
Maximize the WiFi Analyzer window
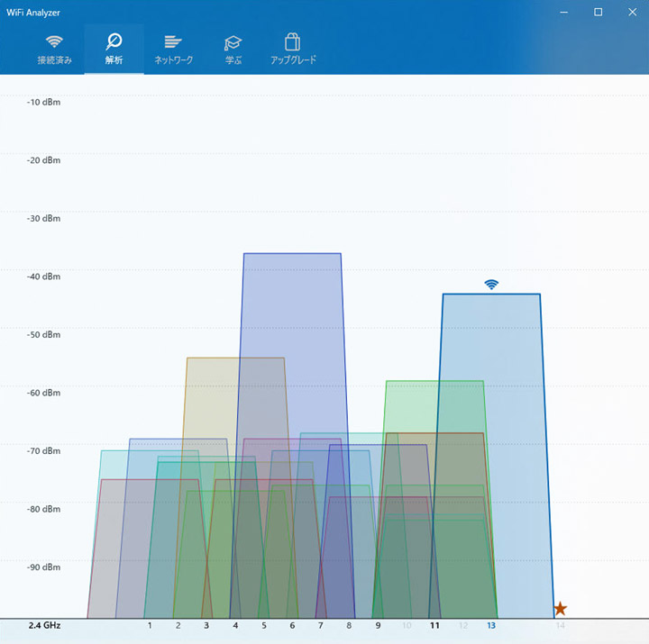(599, 12)
